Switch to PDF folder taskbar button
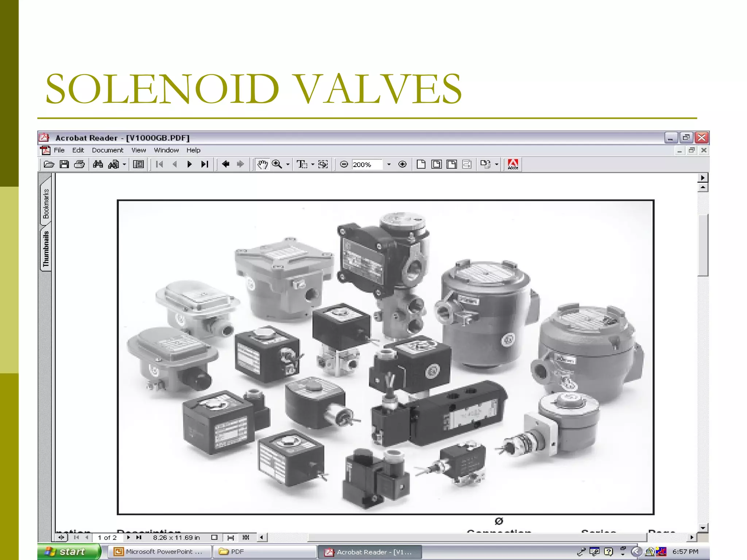Screen dimensions: 747x560 coord(265,552)
